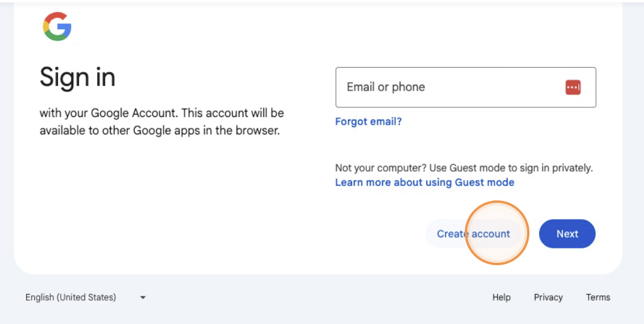Open the Terms footer link
The image size is (644, 324).
coord(598,297)
